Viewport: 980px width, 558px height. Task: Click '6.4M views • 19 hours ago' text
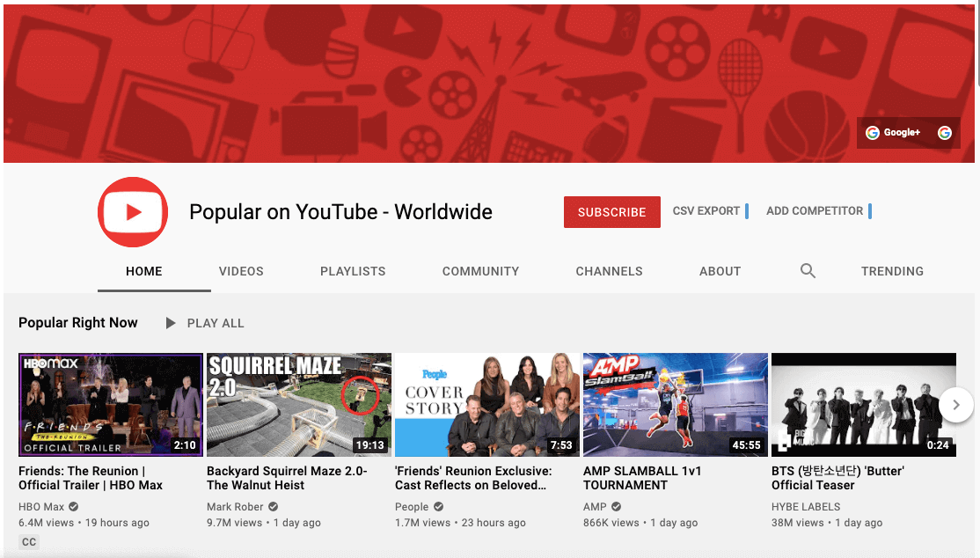84,522
